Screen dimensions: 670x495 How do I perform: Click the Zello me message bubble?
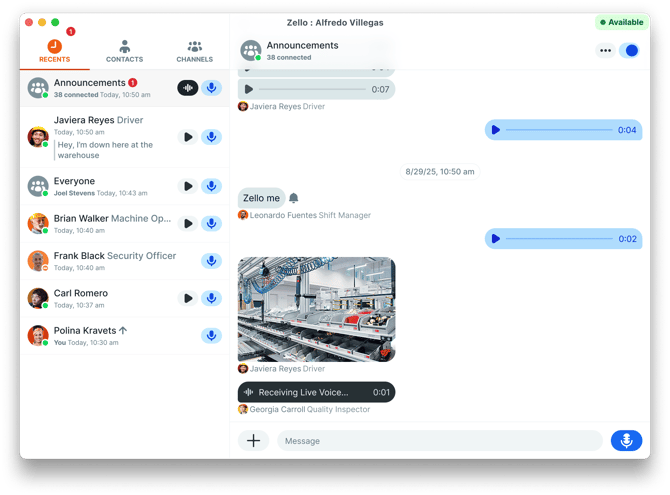[x=262, y=198]
